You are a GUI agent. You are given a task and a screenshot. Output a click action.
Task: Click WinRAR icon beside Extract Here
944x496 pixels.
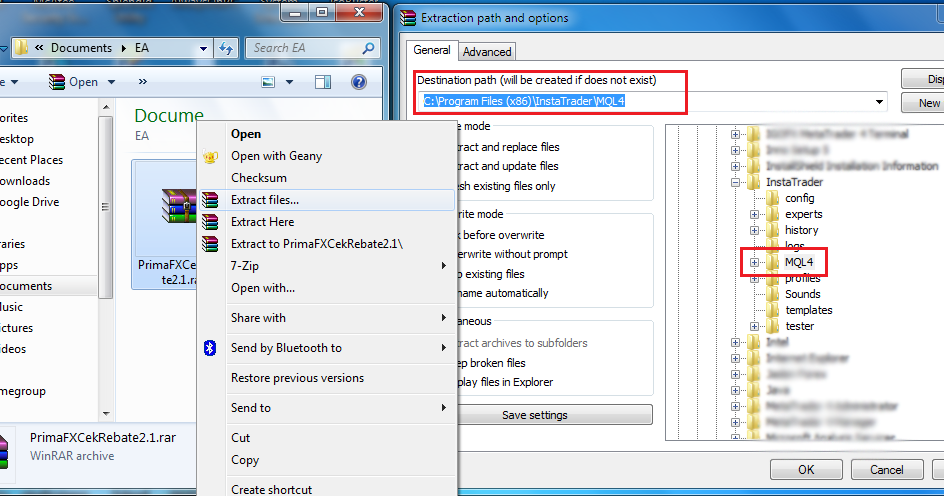pos(210,222)
